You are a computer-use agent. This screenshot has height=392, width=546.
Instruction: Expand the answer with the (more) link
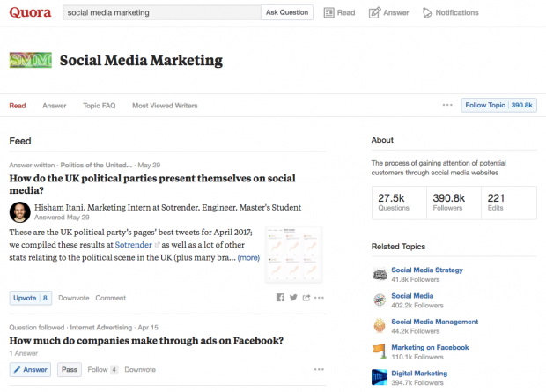pos(248,257)
